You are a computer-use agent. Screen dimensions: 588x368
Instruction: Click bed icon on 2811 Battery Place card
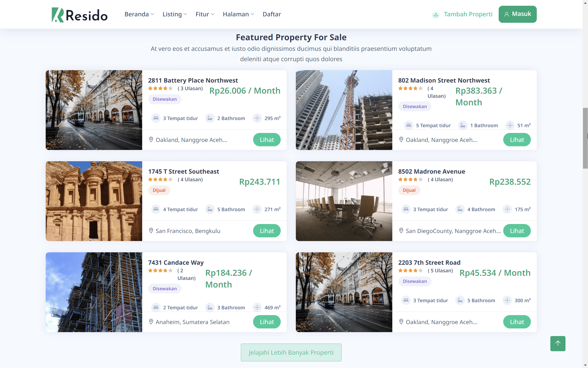(156, 118)
